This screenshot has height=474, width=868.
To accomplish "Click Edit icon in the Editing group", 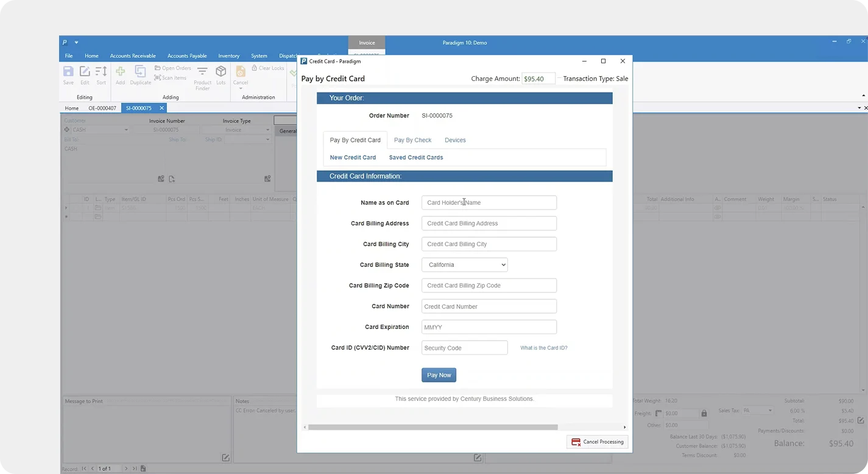I will (85, 72).
